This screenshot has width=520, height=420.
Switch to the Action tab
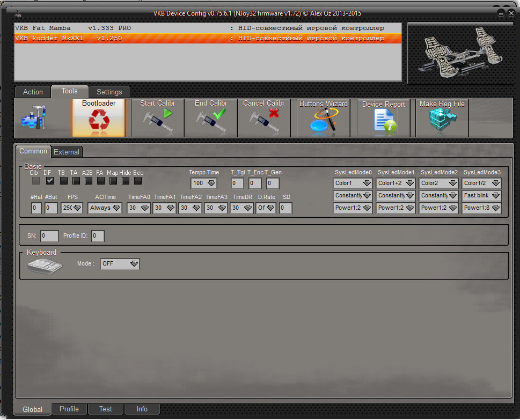(33, 92)
